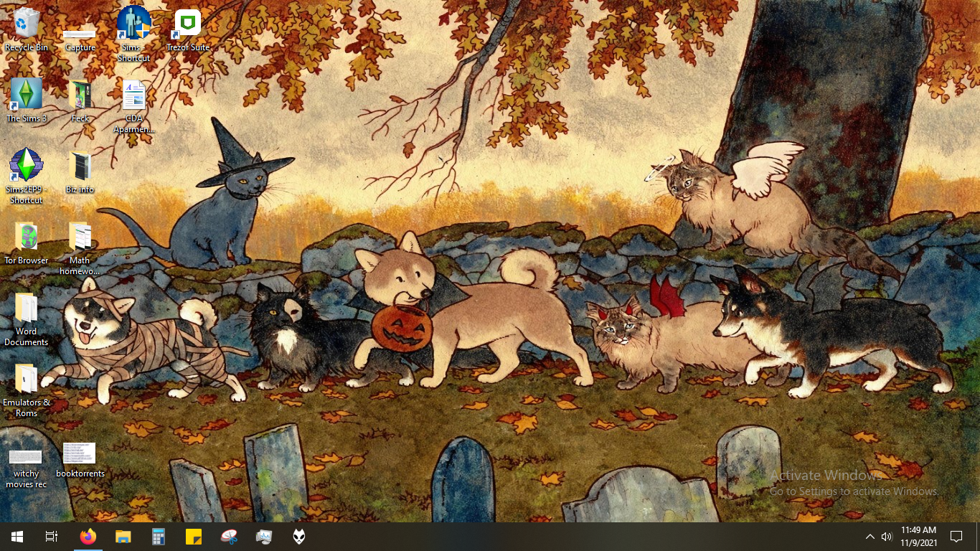The width and height of the screenshot is (980, 551).
Task: Select the Trezor Suite shortcut icon
Action: 187,30
